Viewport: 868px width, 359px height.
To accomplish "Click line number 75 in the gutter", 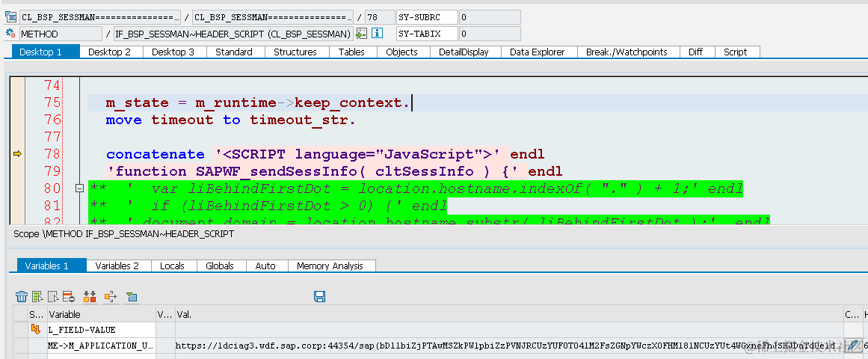I will [52, 102].
